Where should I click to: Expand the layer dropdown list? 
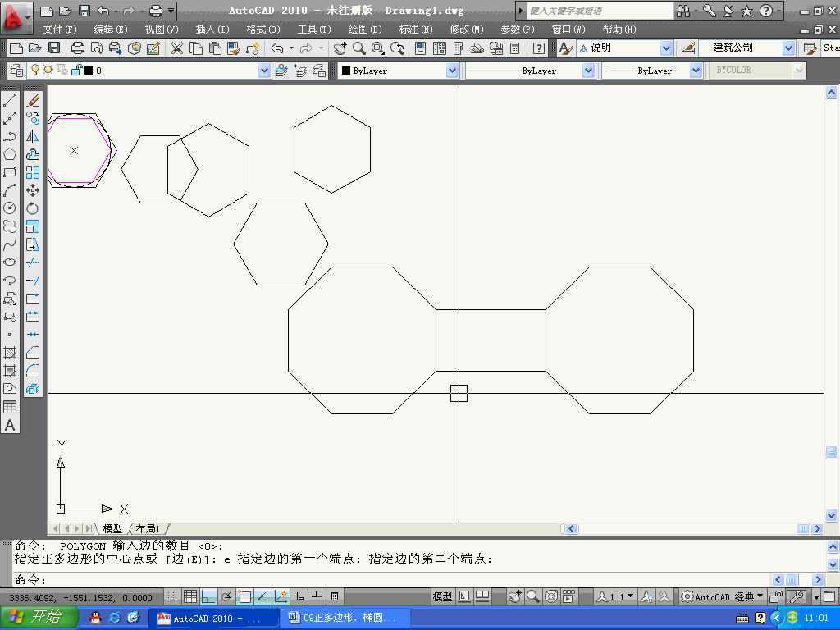tap(264, 71)
